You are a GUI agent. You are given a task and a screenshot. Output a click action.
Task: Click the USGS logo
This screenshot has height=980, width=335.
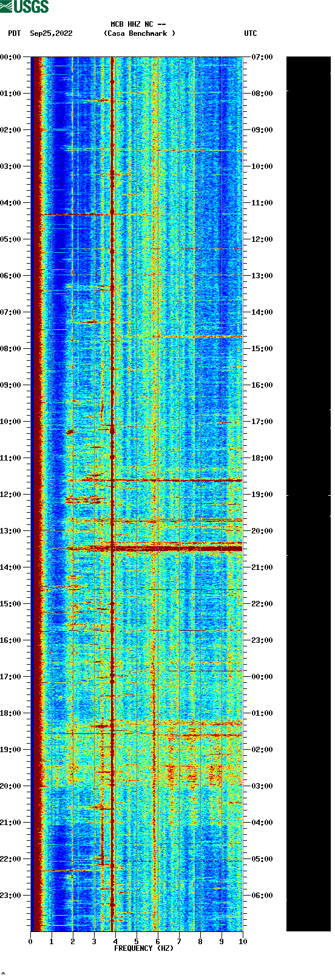(x=24, y=7)
